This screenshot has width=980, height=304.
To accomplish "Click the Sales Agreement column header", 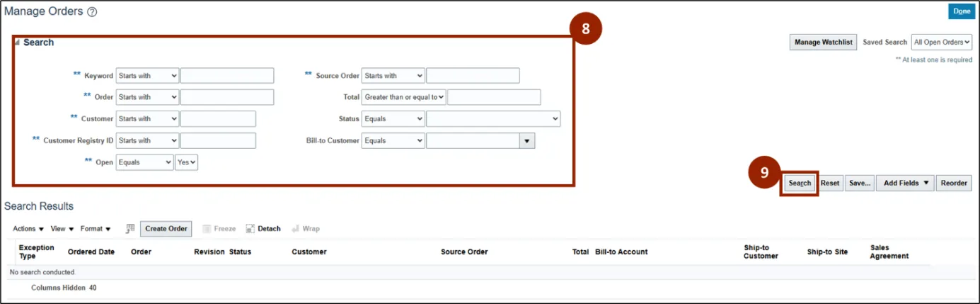I will click(x=889, y=252).
